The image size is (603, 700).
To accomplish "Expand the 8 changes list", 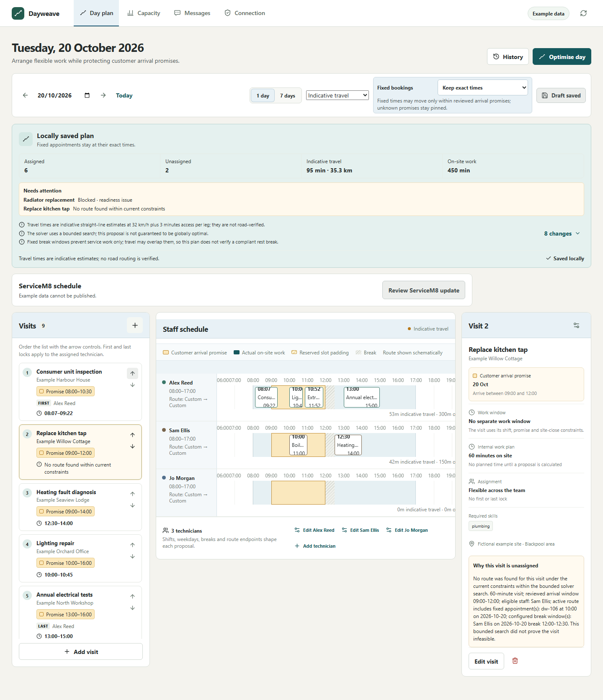I will [x=562, y=233].
